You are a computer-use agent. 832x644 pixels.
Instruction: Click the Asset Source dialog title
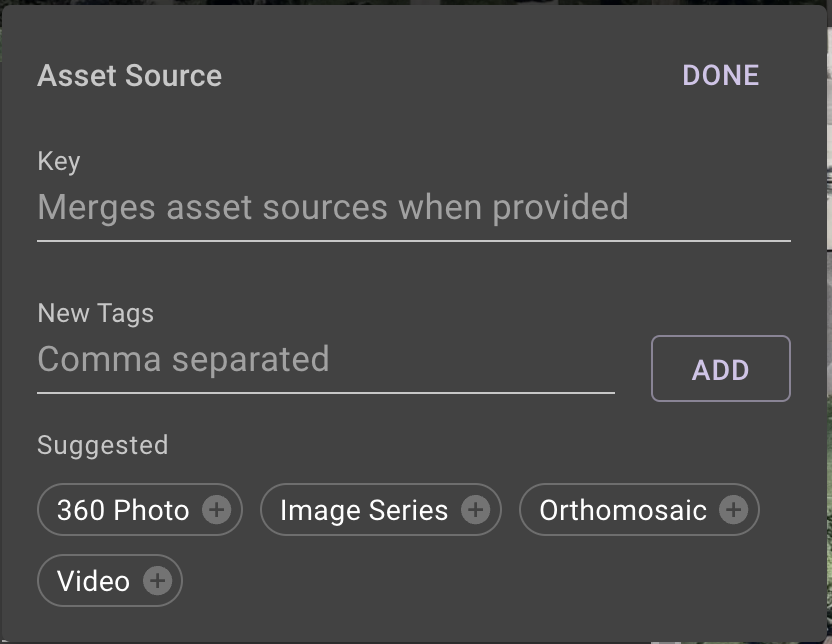pos(129,75)
